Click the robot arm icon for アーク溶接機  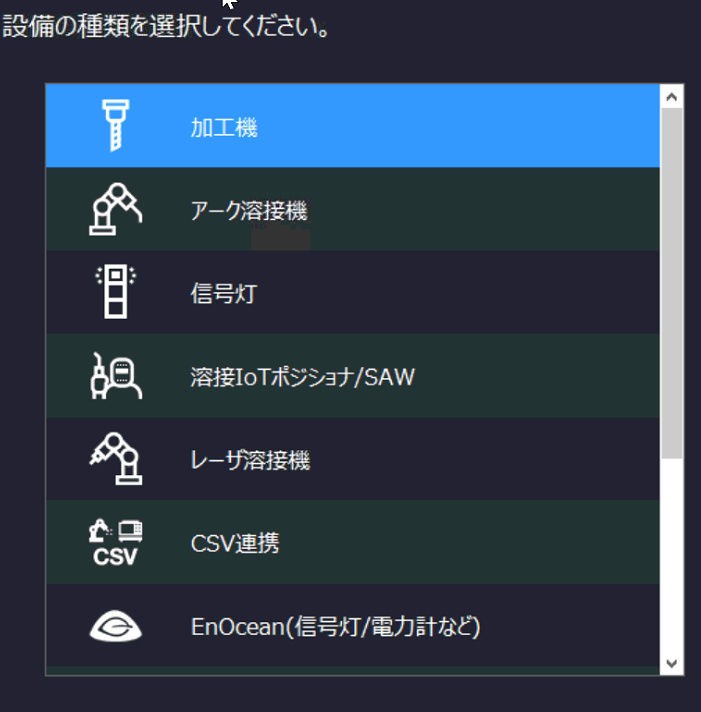(115, 209)
